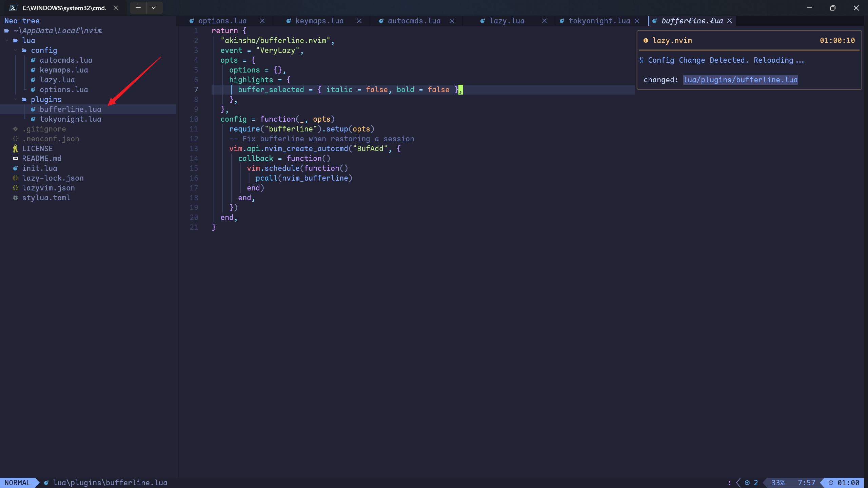Open lazy-lock.json in the tree
Image resolution: width=868 pixels, height=488 pixels.
pos(53,178)
